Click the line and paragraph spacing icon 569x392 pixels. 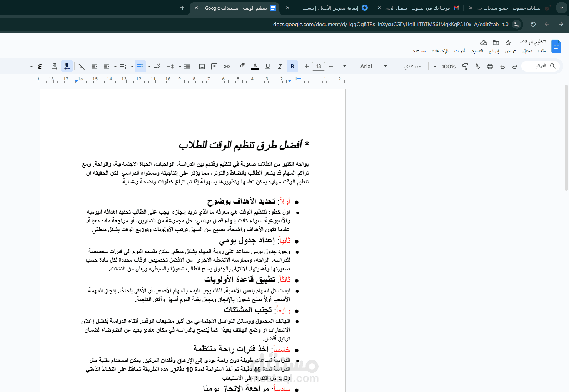(x=170, y=67)
